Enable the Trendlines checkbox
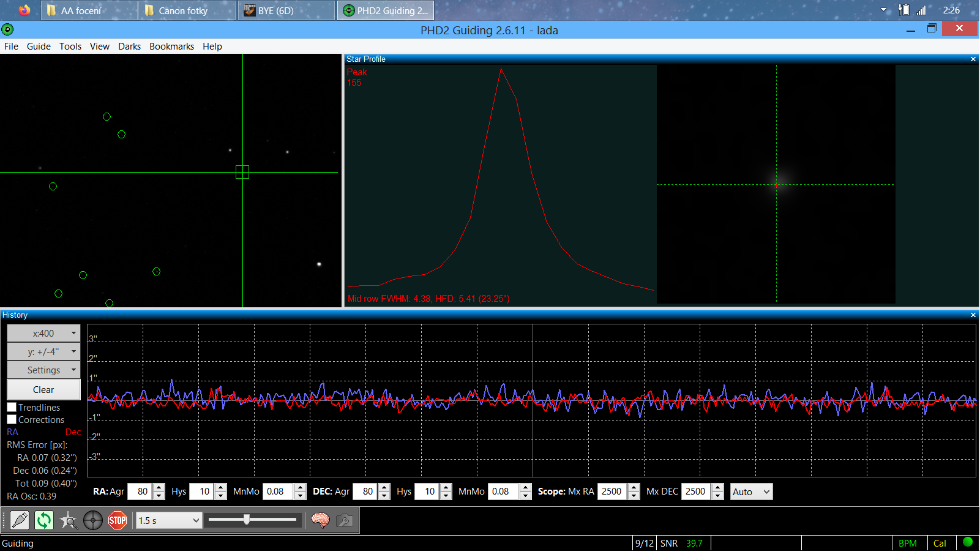This screenshot has height=557, width=980. coord(12,407)
